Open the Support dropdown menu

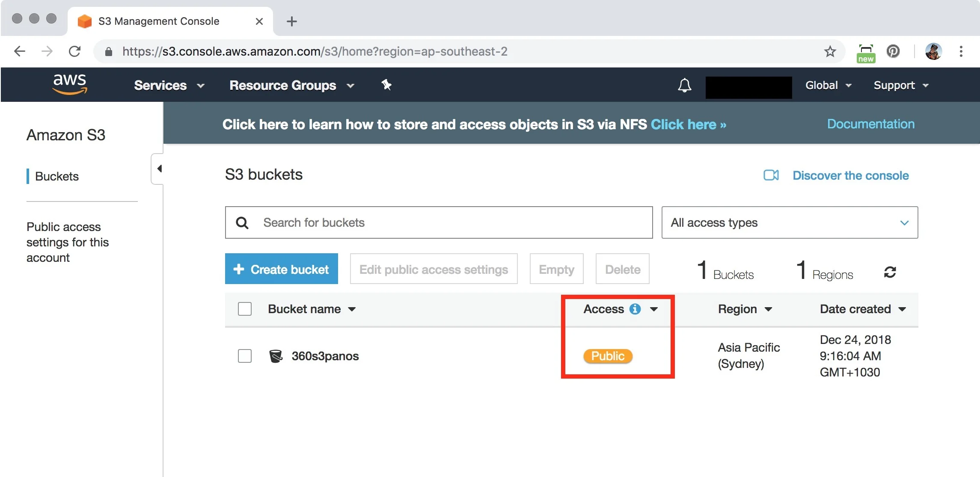pyautogui.click(x=901, y=85)
